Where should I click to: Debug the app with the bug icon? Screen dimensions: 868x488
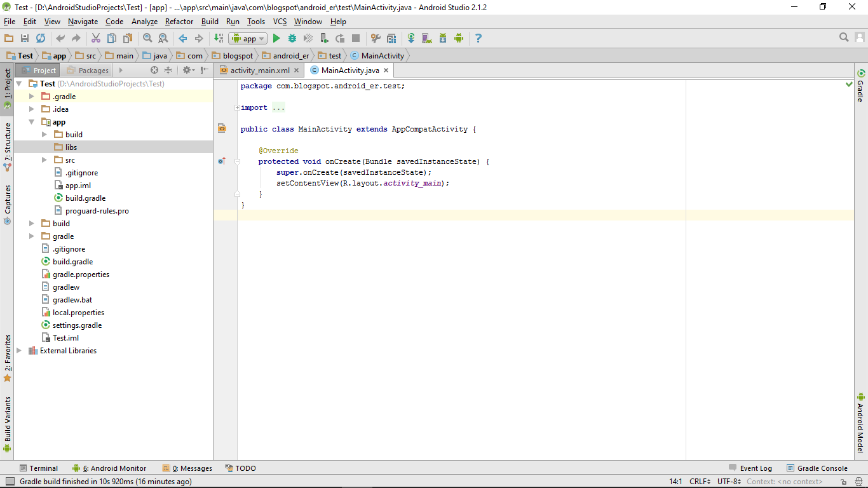pyautogui.click(x=292, y=38)
